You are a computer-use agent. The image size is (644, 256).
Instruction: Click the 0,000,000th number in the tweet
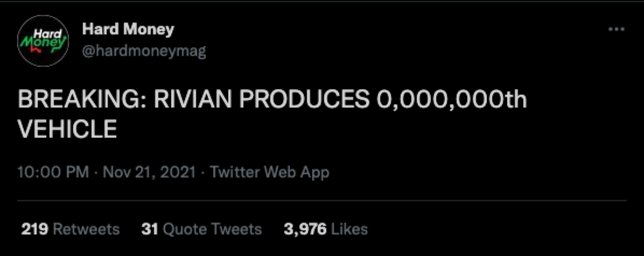point(451,101)
